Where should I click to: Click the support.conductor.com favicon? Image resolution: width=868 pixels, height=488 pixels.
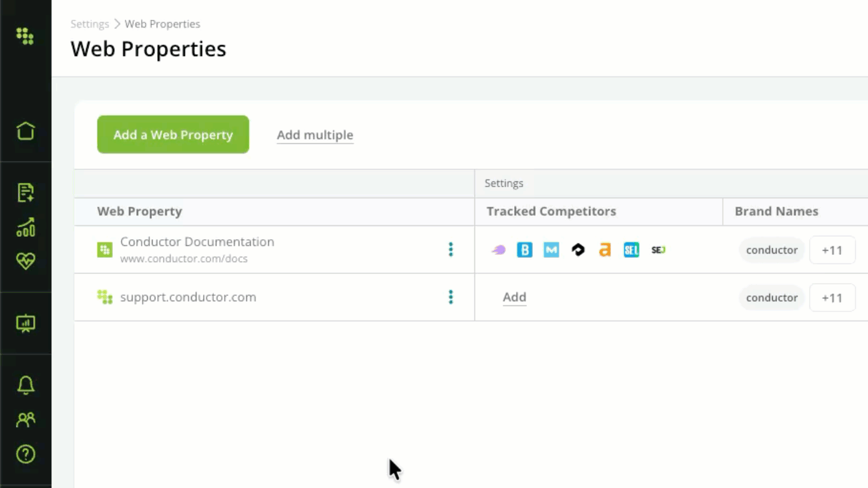(105, 297)
